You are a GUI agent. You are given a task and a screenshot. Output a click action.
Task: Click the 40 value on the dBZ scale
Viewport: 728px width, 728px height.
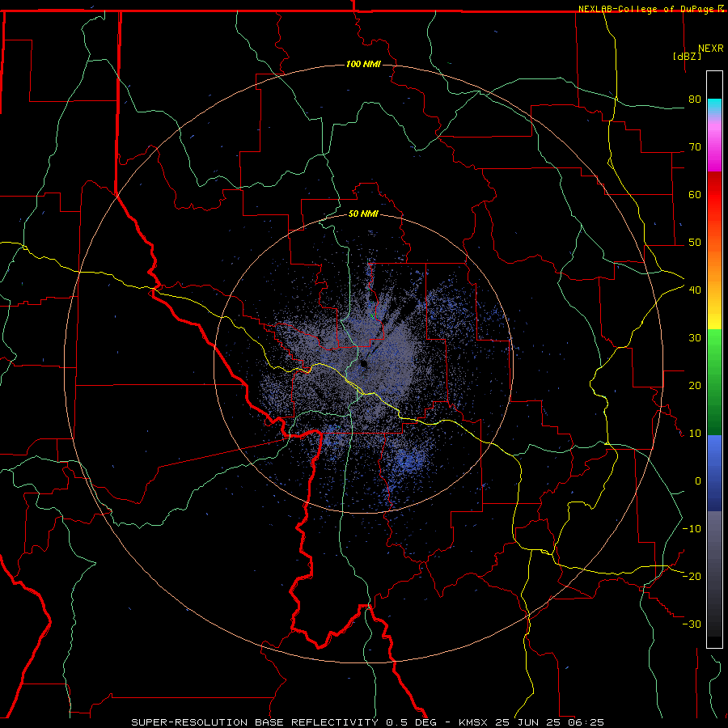tap(695, 290)
